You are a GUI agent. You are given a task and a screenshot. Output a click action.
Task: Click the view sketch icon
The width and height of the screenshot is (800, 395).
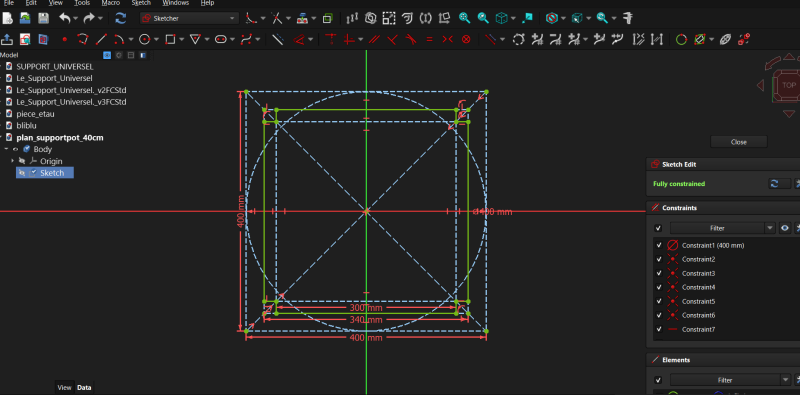coord(24,39)
